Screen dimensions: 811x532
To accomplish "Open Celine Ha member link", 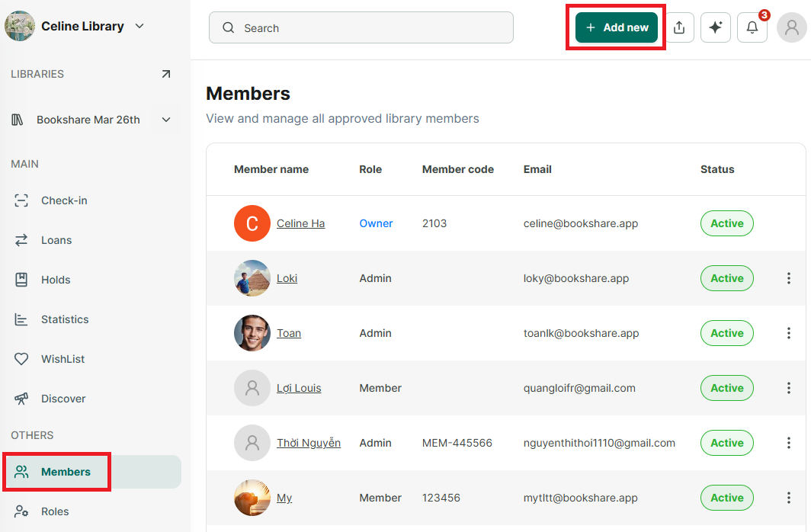I will point(300,223).
